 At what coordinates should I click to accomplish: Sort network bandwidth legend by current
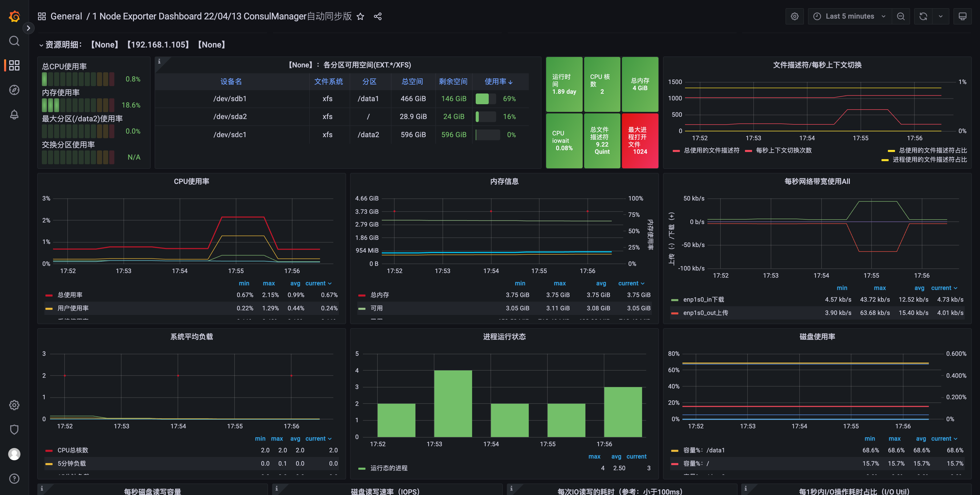[944, 288]
